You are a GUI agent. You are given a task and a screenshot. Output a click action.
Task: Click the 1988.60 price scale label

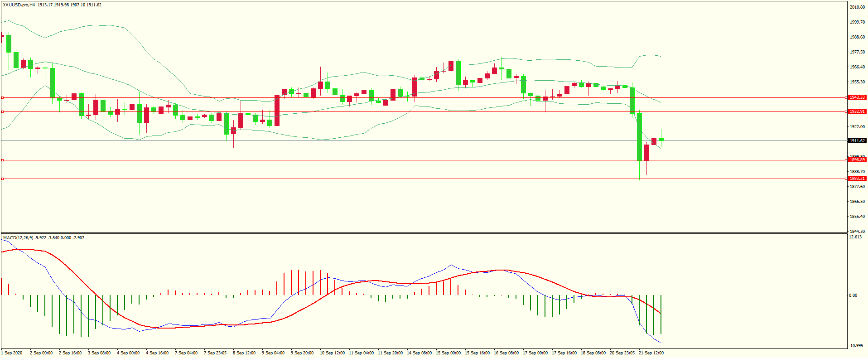[858, 37]
